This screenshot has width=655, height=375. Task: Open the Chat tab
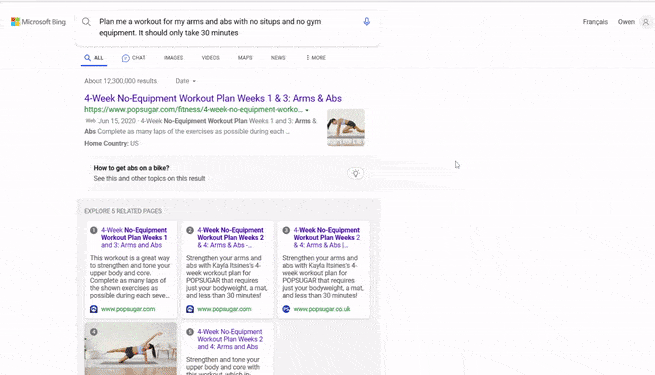coord(134,58)
